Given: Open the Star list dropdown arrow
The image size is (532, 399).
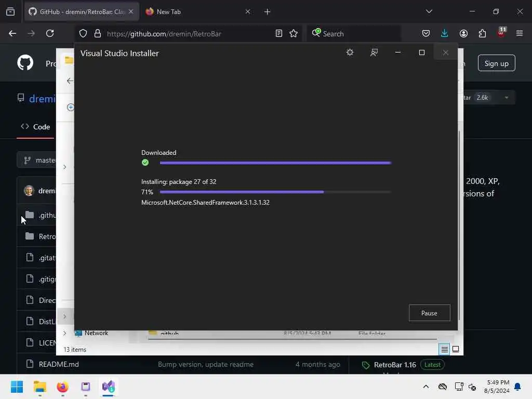Looking at the screenshot, I should click(x=506, y=98).
